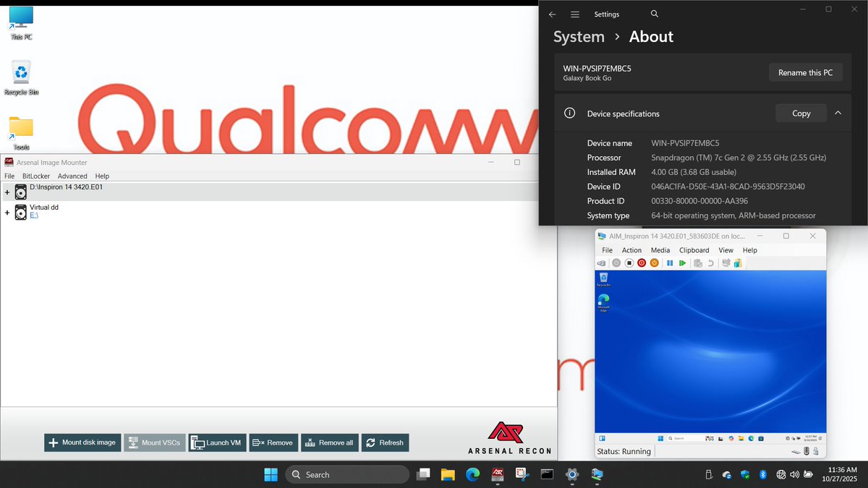Expand the Virtual dd entry
This screenshot has height=488, width=868.
pos(7,213)
